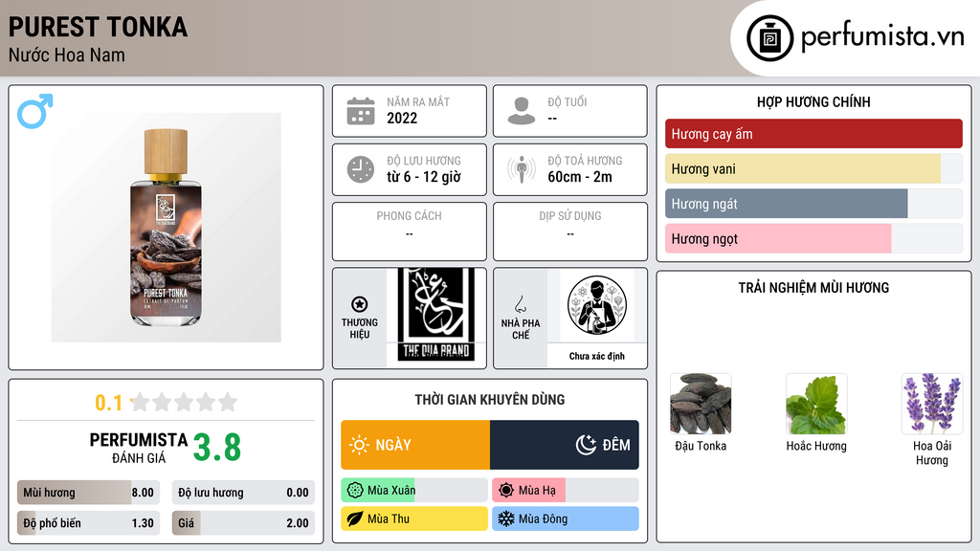The image size is (980, 551).
Task: Click the Hợp hương chính heading
Action: pos(813,101)
